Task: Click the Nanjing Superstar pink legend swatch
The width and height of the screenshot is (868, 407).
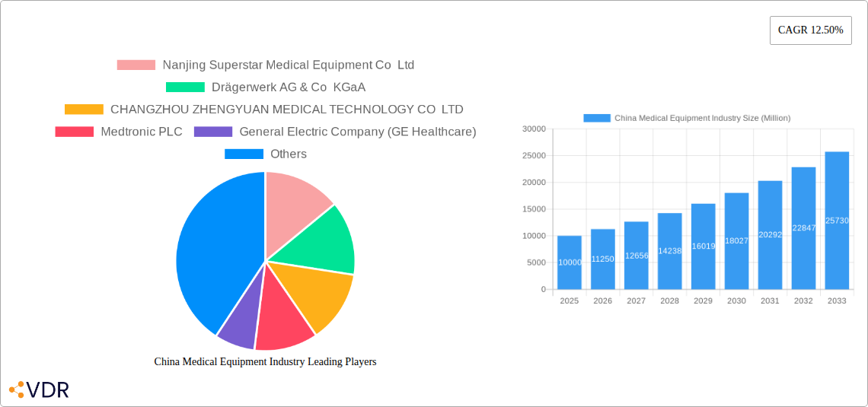Action: coord(136,65)
